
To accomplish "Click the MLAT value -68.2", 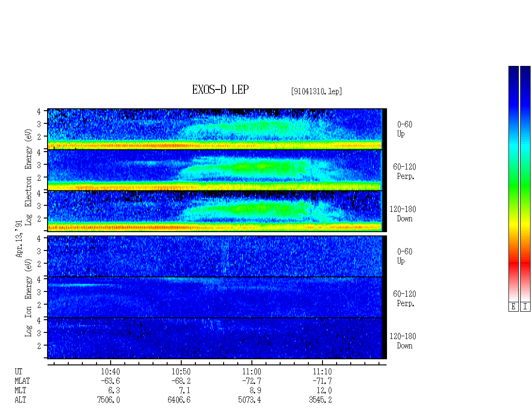I will [181, 381].
